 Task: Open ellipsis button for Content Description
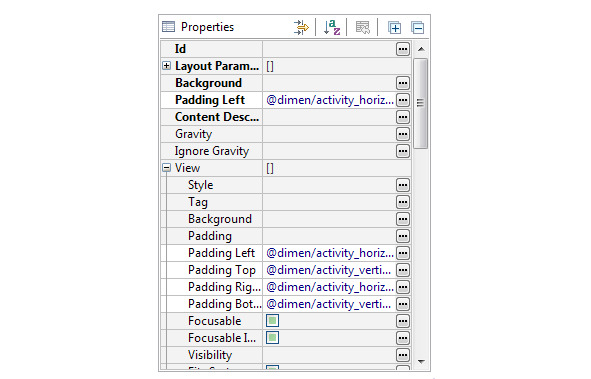(403, 117)
